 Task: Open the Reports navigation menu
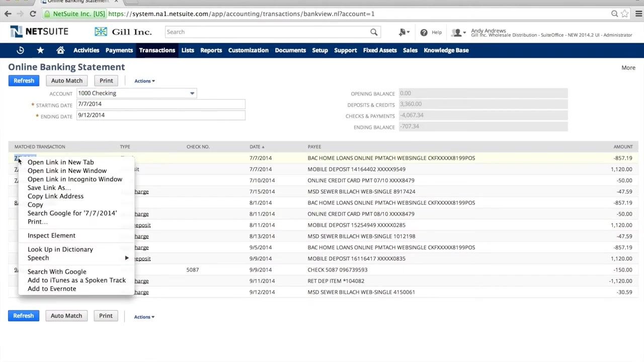[211, 50]
